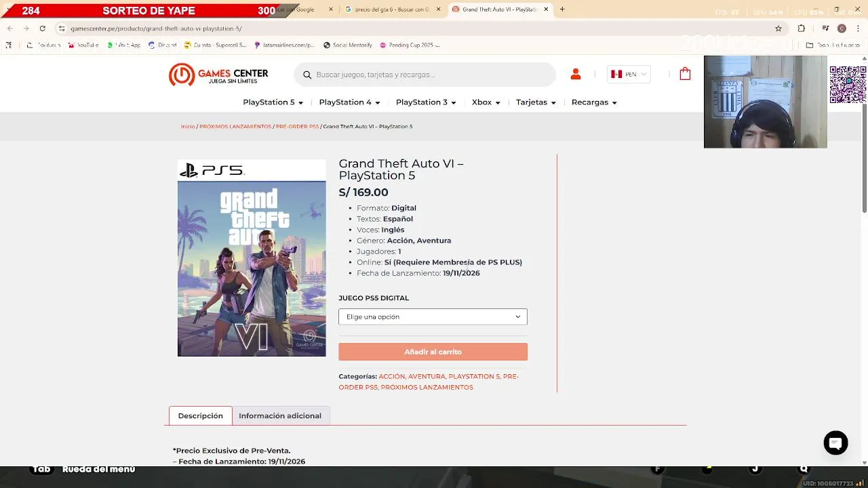Open the media control icon

pyautogui.click(x=825, y=28)
